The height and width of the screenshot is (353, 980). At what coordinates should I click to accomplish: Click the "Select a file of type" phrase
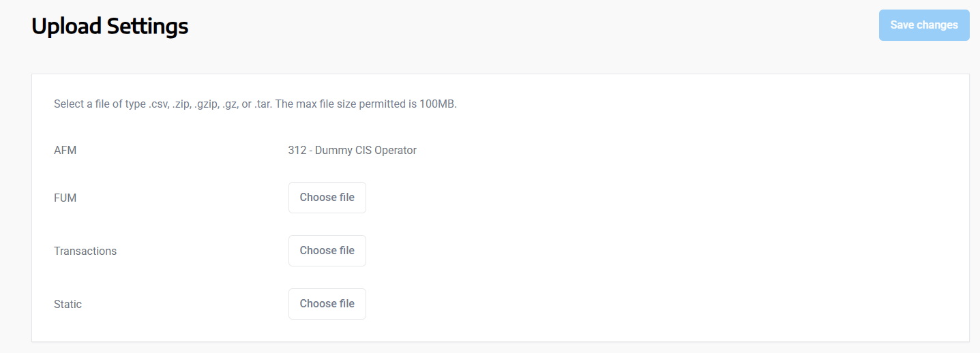pos(100,105)
